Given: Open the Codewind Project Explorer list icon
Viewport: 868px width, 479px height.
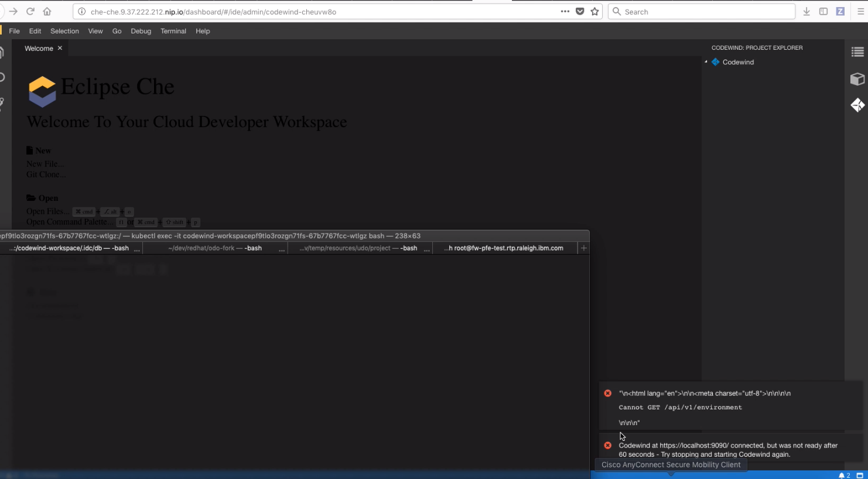Looking at the screenshot, I should pyautogui.click(x=859, y=52).
